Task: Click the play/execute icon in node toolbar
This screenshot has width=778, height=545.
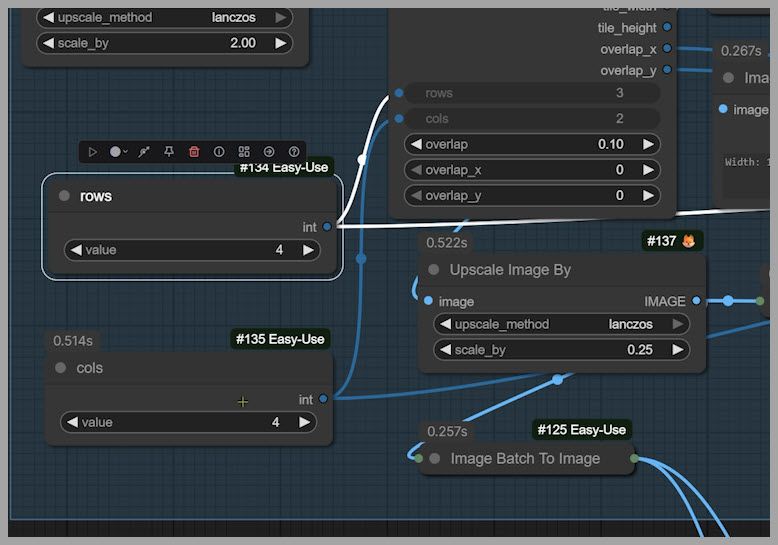Action: click(93, 152)
